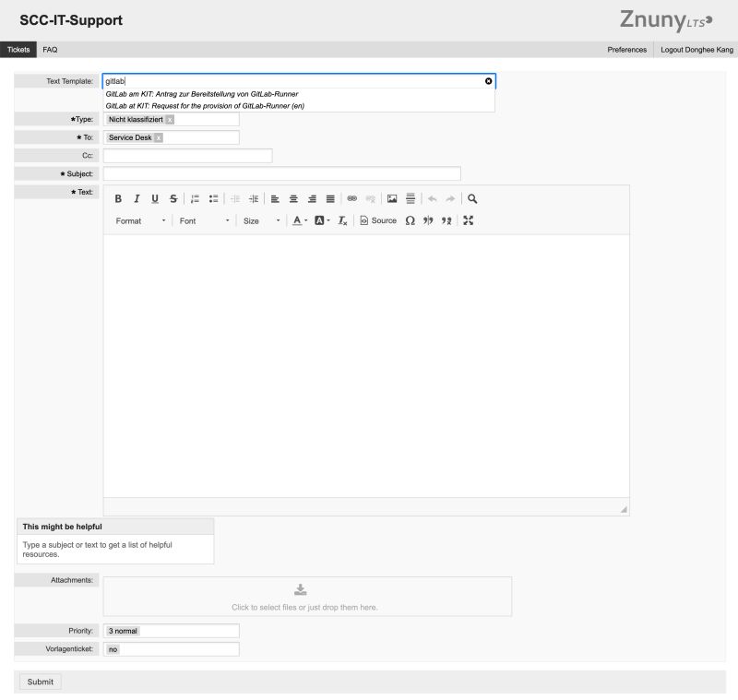
Task: Align text to the left
Action: click(275, 198)
